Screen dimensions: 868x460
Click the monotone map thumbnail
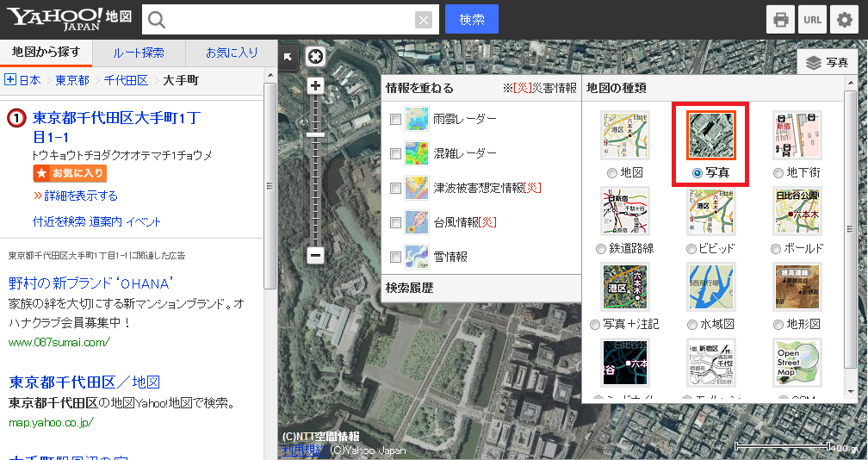pyautogui.click(x=711, y=363)
